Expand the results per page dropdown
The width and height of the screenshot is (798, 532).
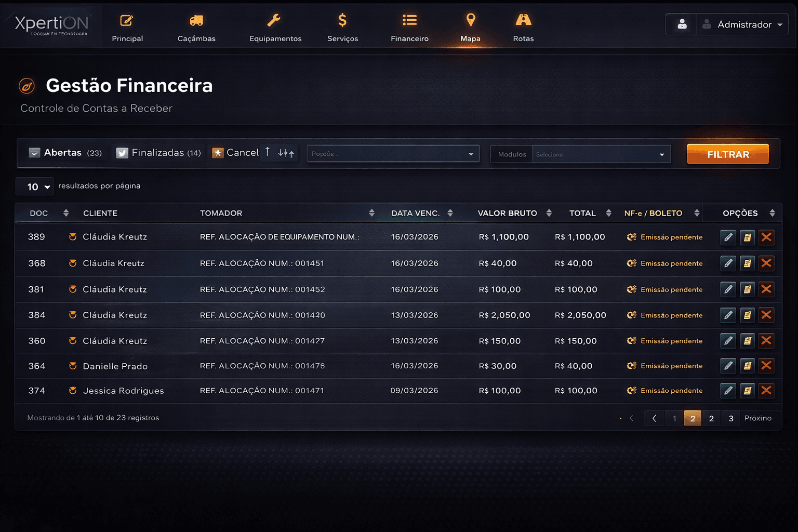(x=34, y=187)
